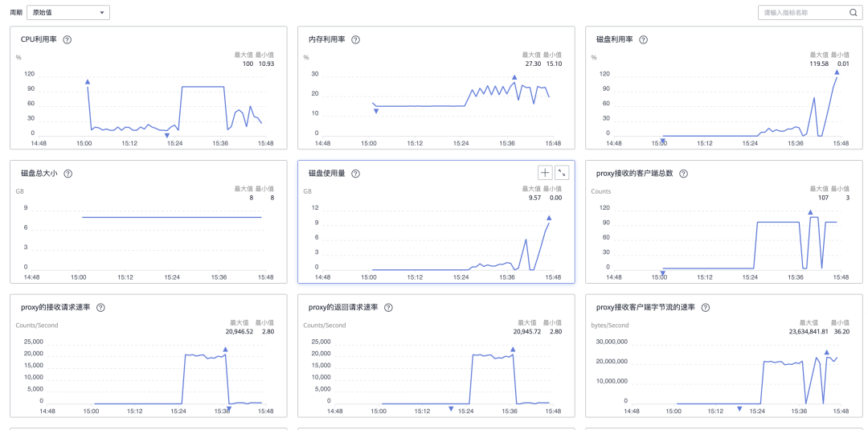
Task: Click the flat line in 磁盘总大小 chart
Action: coord(172,217)
